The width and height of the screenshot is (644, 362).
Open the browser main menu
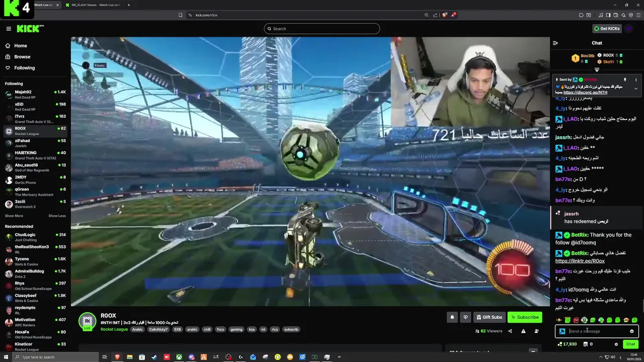637,15
